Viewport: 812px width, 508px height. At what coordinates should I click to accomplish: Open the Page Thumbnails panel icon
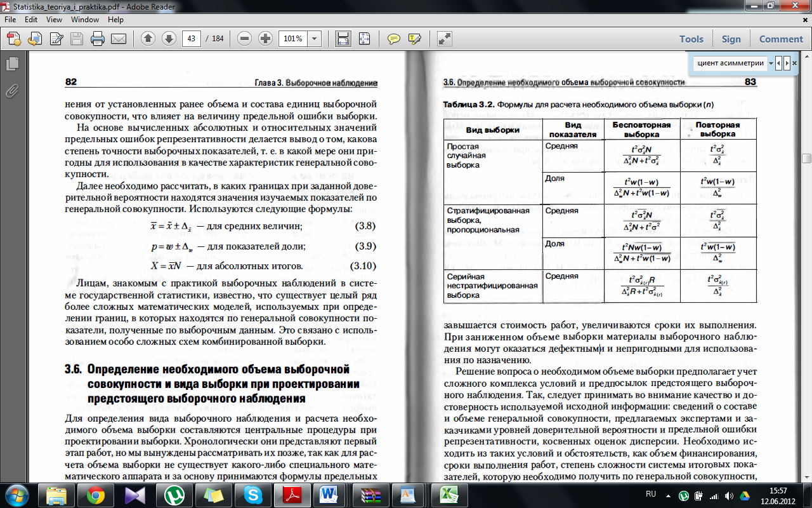[x=11, y=64]
